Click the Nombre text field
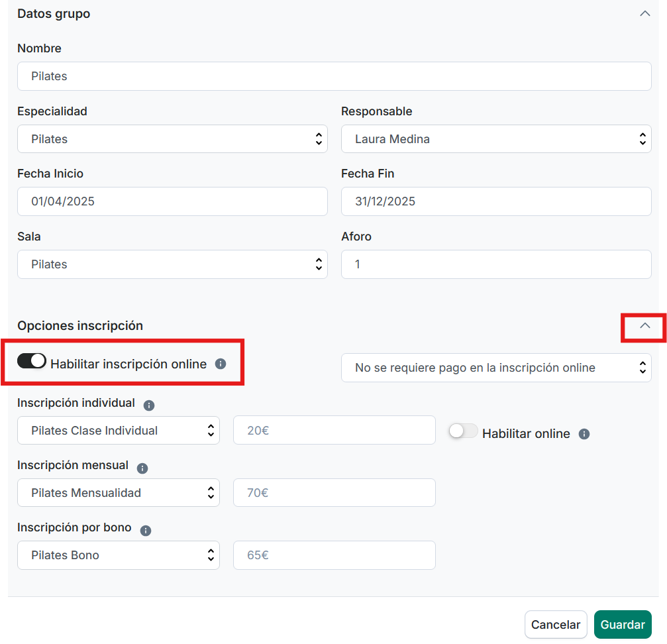667x644 pixels. pyautogui.click(x=334, y=76)
